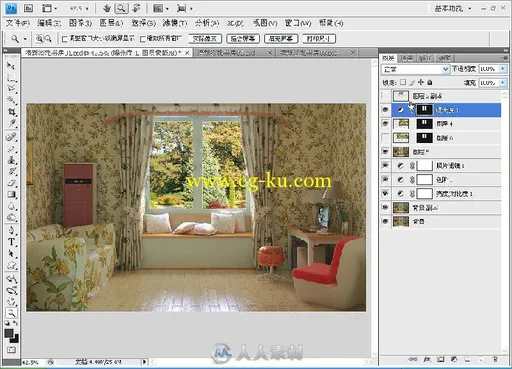Open the 编辑(E) menu
This screenshot has width=512, height=369.
(49, 23)
